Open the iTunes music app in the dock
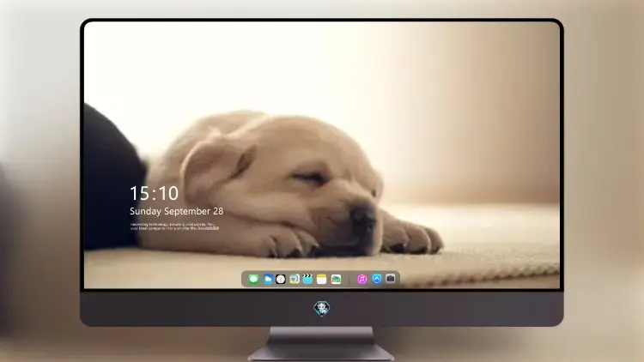This screenshot has height=362, width=644. (x=361, y=279)
